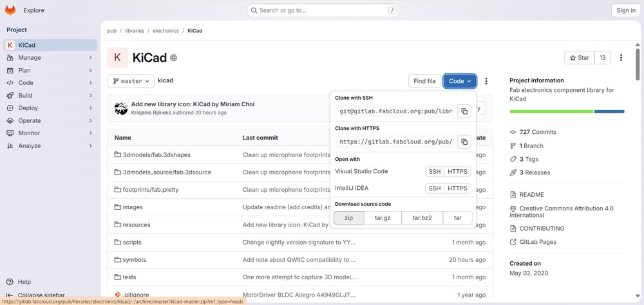This screenshot has width=644, height=305.
Task: Open the repository actions three-dot menu
Action: tap(486, 81)
